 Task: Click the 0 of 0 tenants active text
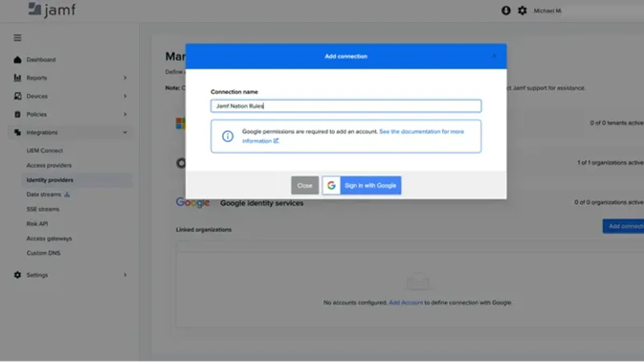tap(617, 123)
